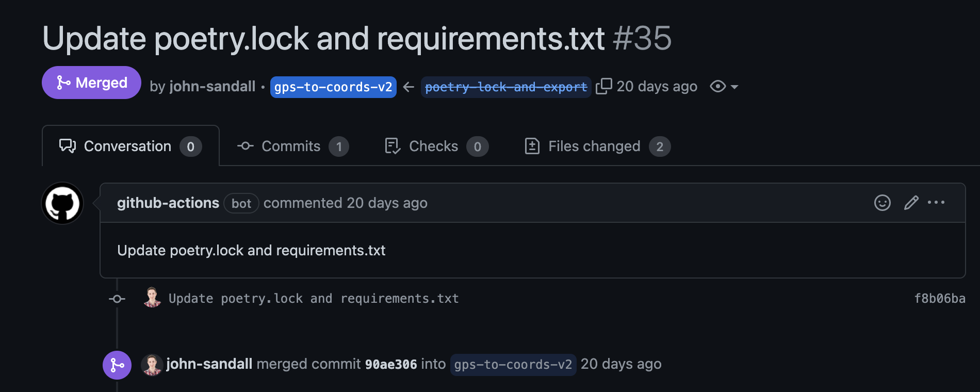980x392 pixels.
Task: Click the commit author's avatar thumbnail
Action: pos(152,299)
